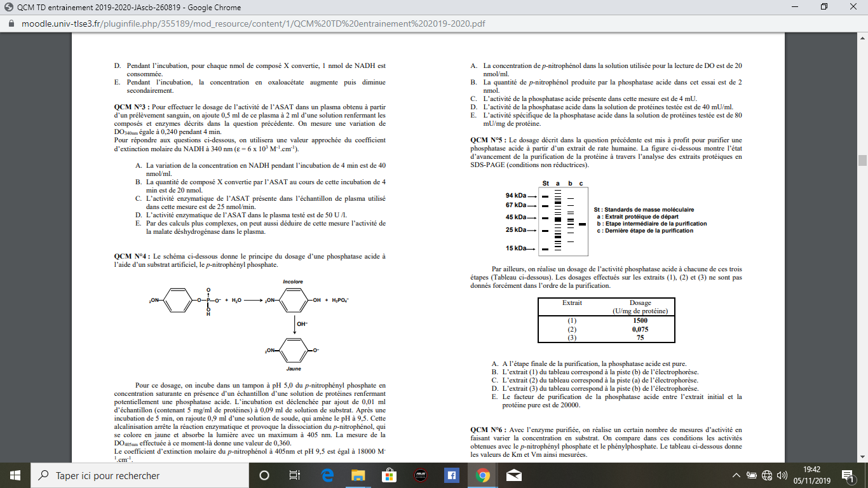Launch Microsoft Edge from the taskbar

pyautogui.click(x=327, y=475)
